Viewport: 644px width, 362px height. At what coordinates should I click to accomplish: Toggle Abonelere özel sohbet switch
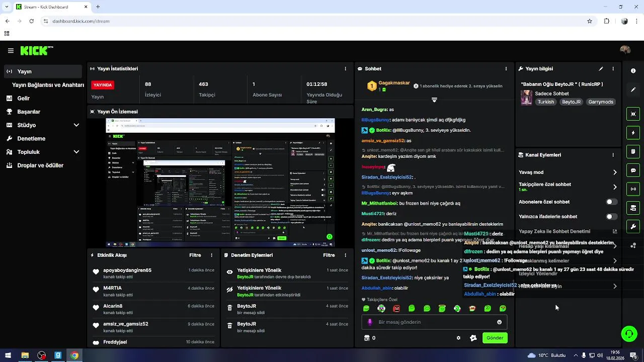611,202
